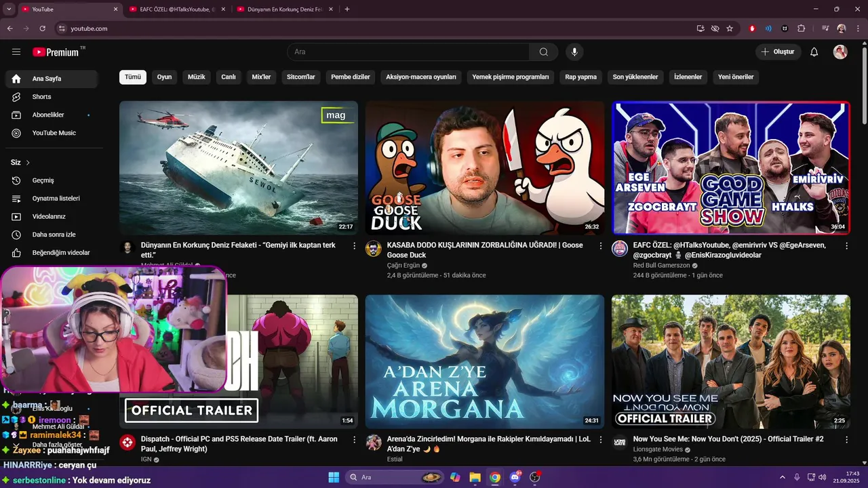Image resolution: width=868 pixels, height=488 pixels.
Task: Open the notifications bell
Action: point(814,52)
